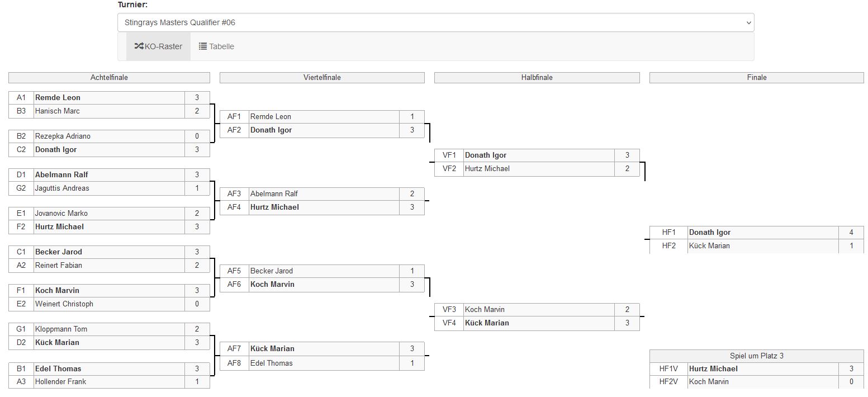Open the Tabelle tab
868x397 pixels.
point(216,46)
